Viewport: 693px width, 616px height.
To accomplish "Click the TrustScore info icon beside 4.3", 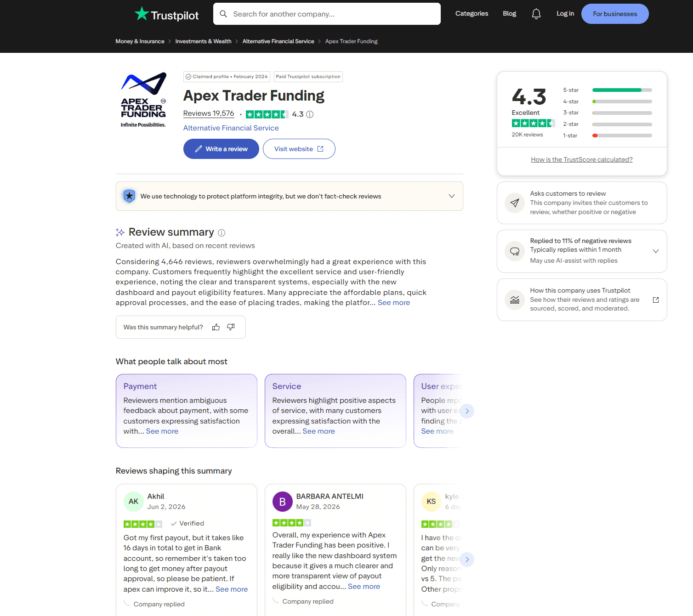I will point(310,114).
